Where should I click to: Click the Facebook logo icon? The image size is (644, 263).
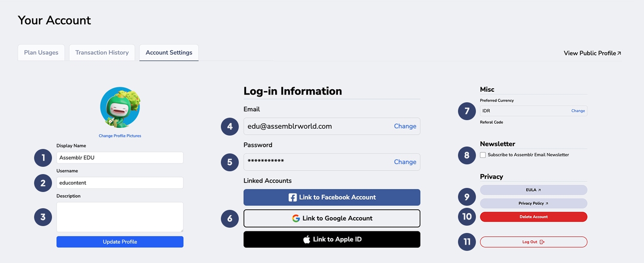(x=293, y=197)
